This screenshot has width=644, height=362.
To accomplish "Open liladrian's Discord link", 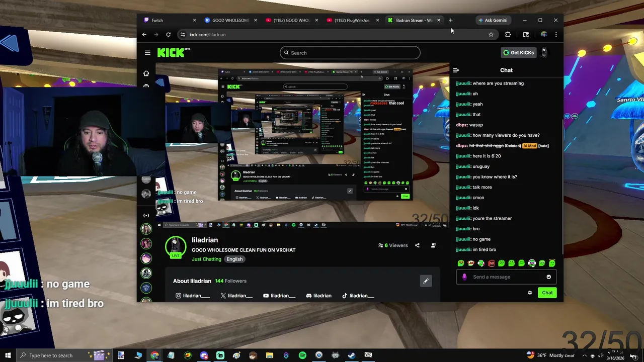I will [319, 296].
